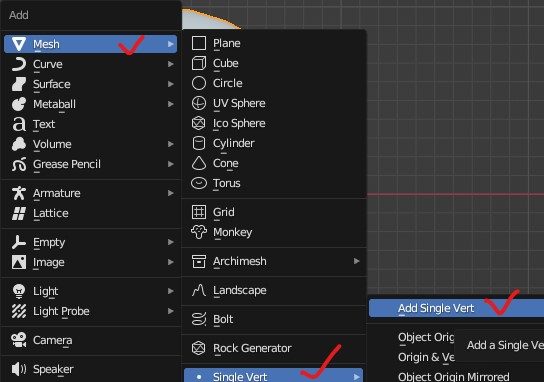Open the Metaball submenu
Screen dimensions: 544x382
click(91, 104)
